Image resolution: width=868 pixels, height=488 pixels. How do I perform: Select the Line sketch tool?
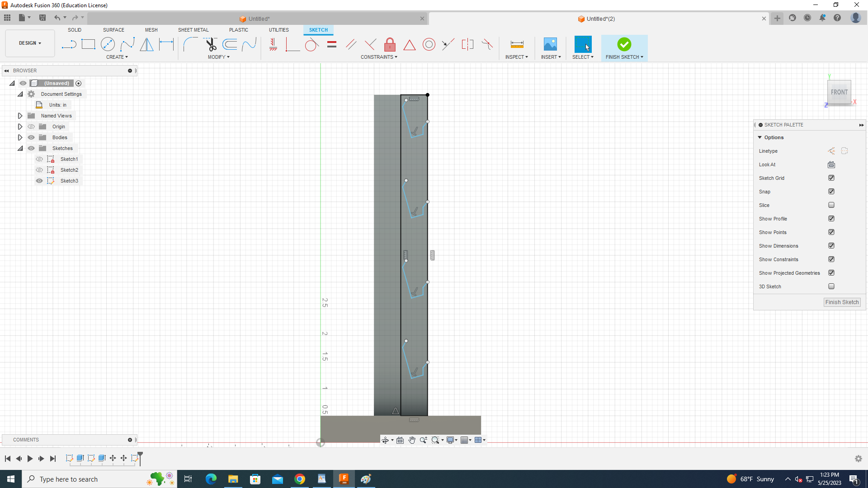pyautogui.click(x=69, y=44)
